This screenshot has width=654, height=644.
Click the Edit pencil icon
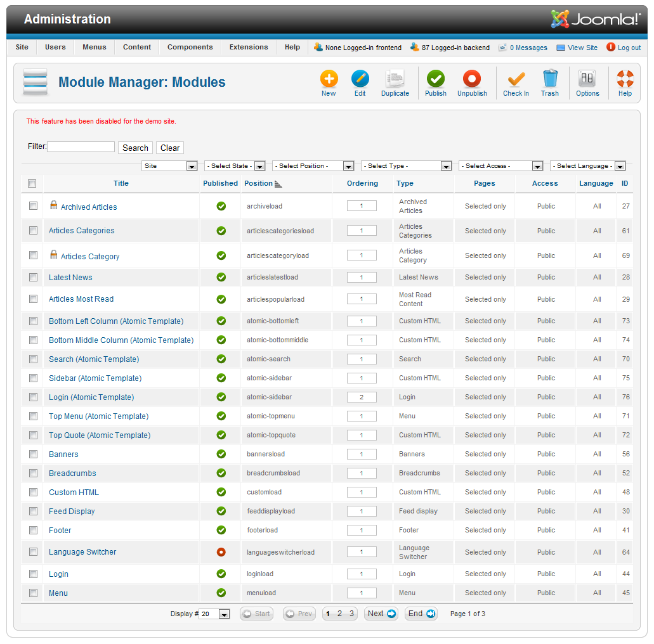360,79
